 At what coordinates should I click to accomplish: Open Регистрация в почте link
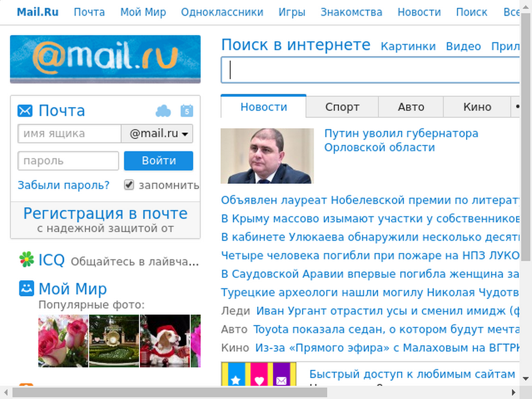coord(105,214)
